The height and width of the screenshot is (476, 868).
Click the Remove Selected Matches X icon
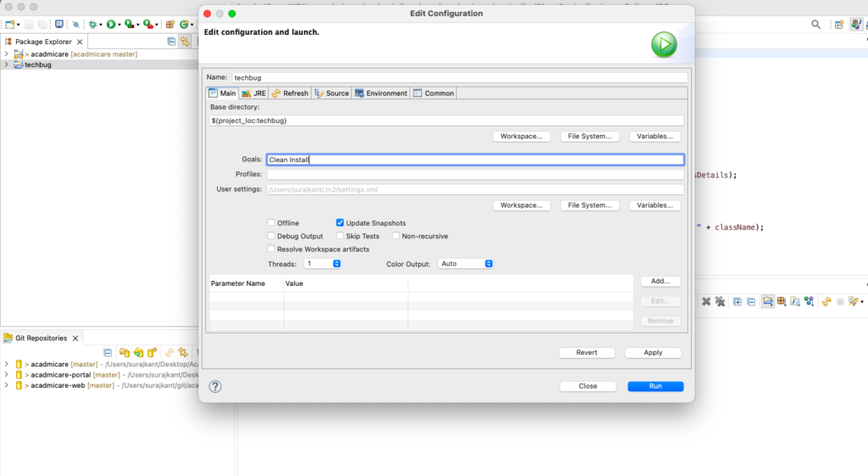click(706, 301)
